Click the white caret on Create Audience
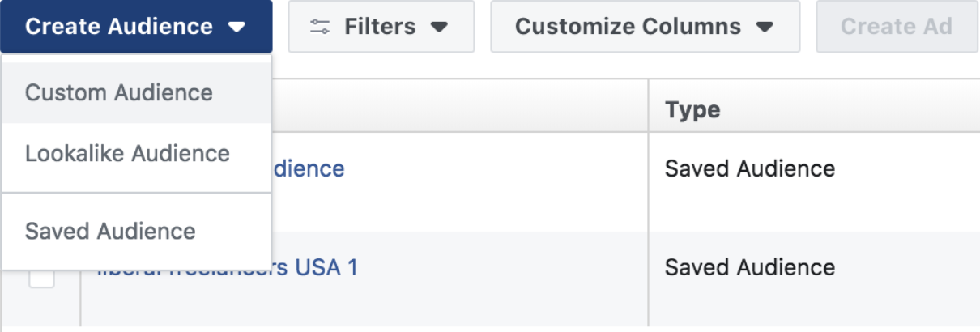Image resolution: width=980 pixels, height=332 pixels. [x=236, y=27]
